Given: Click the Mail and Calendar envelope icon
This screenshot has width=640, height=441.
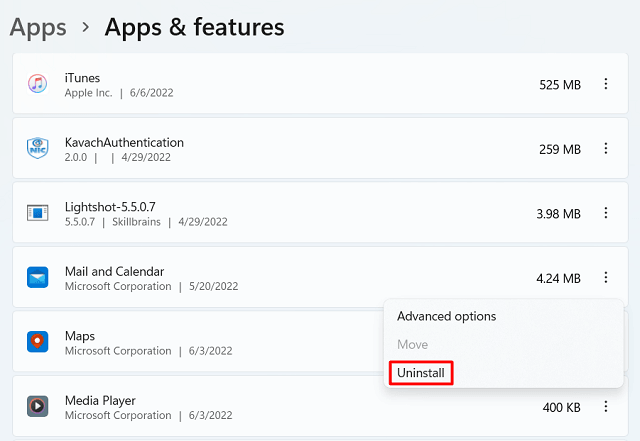Looking at the screenshot, I should (x=38, y=278).
